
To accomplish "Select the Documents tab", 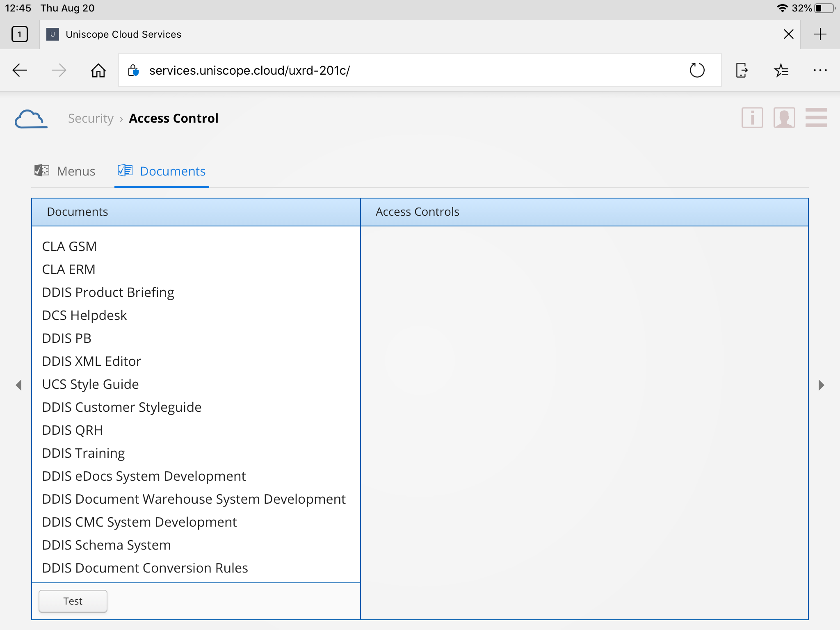I will [162, 171].
